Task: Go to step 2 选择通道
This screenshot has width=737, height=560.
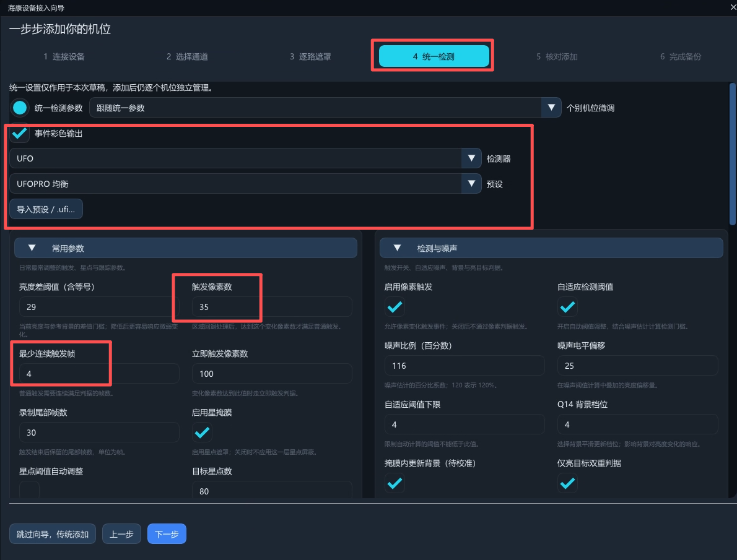Action: 187,56
